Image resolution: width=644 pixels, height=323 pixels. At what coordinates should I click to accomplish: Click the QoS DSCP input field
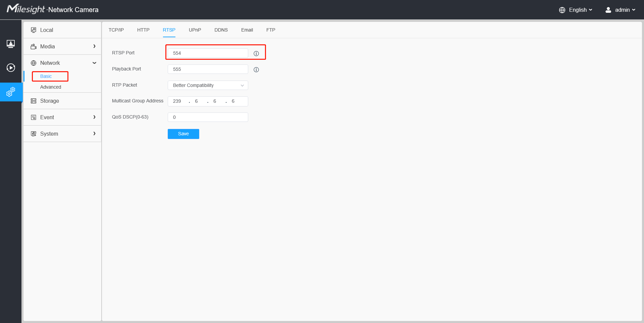208,117
